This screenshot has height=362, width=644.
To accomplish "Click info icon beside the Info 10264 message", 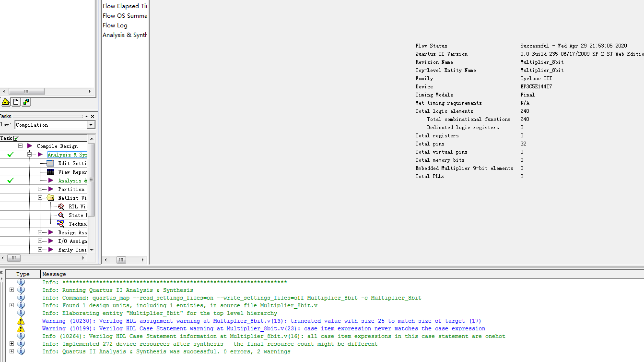I will pyautogui.click(x=21, y=337).
